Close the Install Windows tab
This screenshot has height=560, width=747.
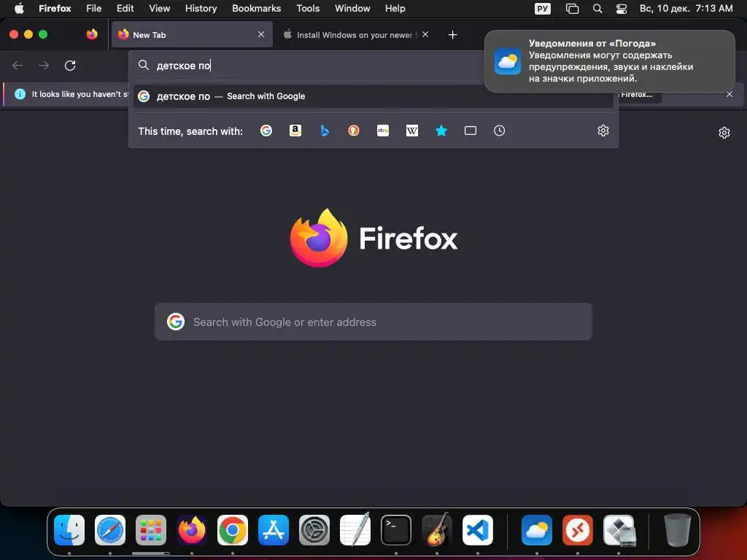coord(425,34)
